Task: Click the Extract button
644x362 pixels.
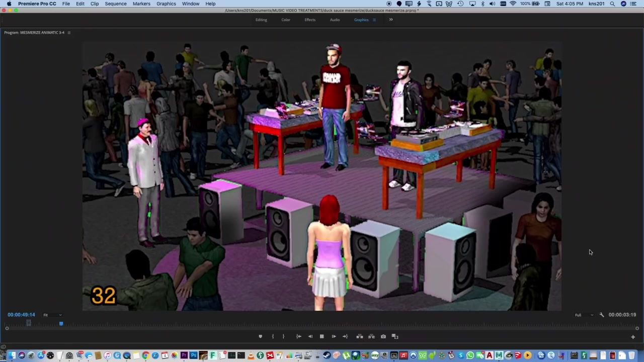Action: [x=371, y=336]
